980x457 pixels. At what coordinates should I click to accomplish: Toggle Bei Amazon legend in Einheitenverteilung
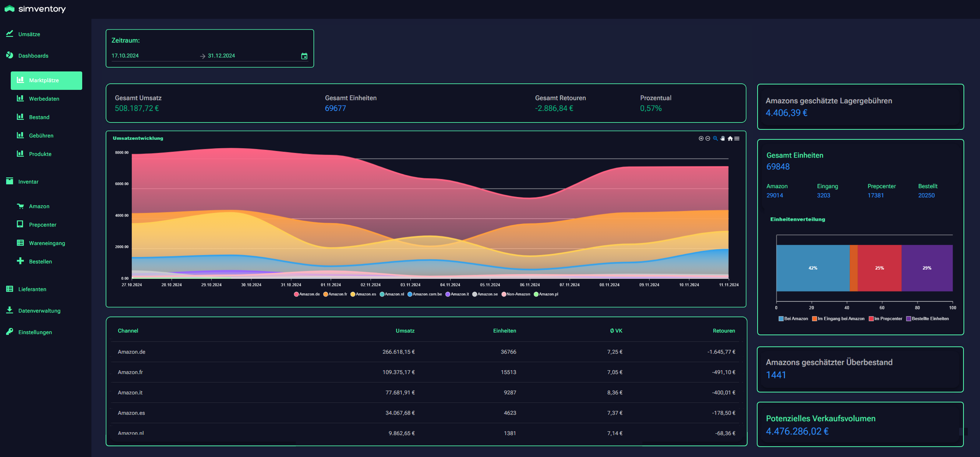click(x=793, y=319)
